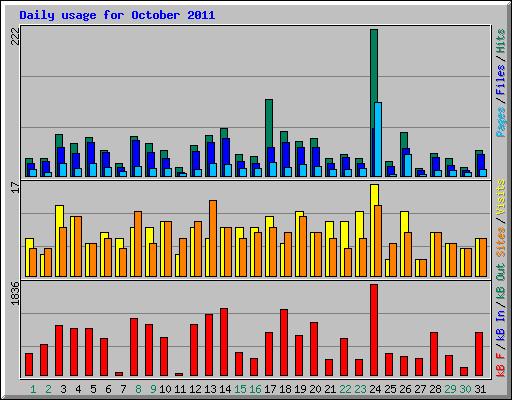The image size is (512, 400).
Task: Click the 'kB F' legend label
Action: (500, 365)
